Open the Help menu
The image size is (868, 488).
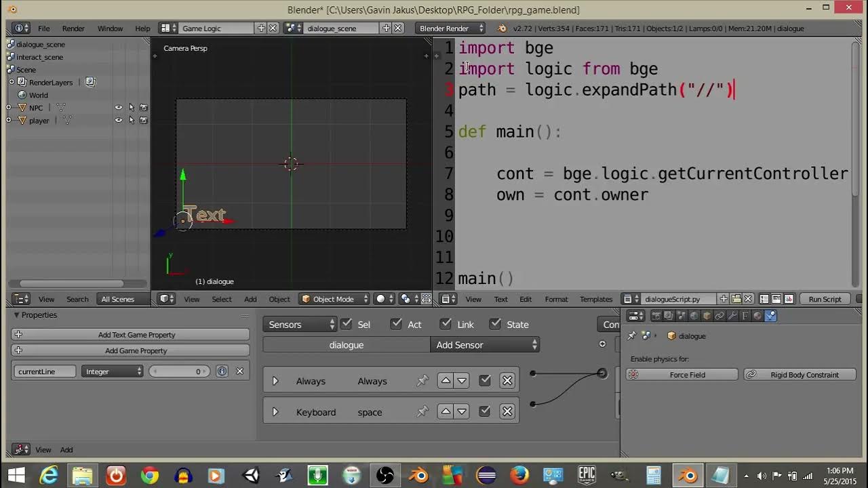coord(142,28)
